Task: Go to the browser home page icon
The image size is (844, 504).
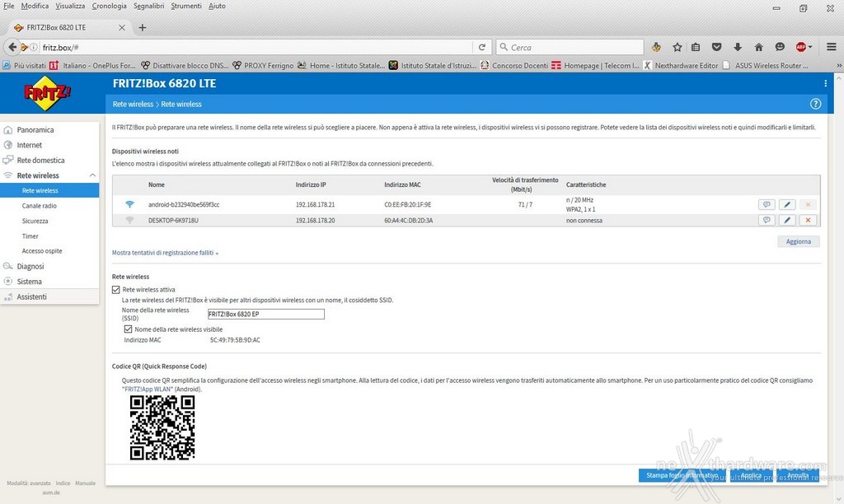Action: click(758, 47)
